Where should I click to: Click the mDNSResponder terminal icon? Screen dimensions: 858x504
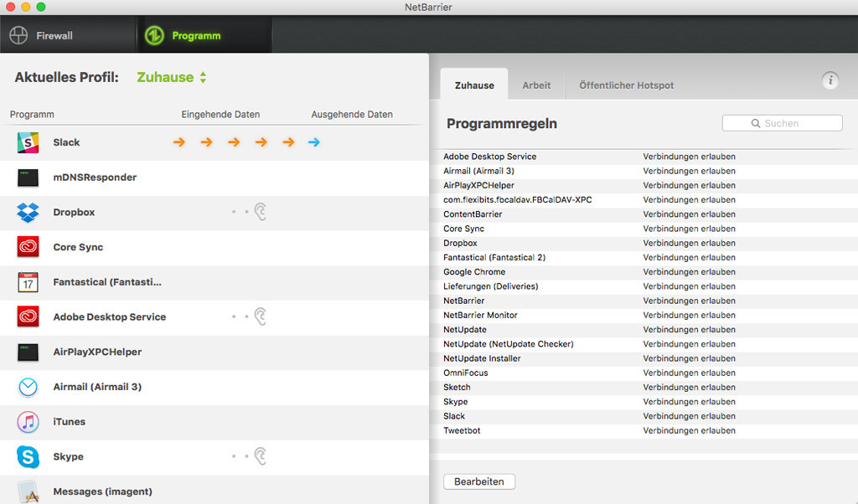pos(28,177)
